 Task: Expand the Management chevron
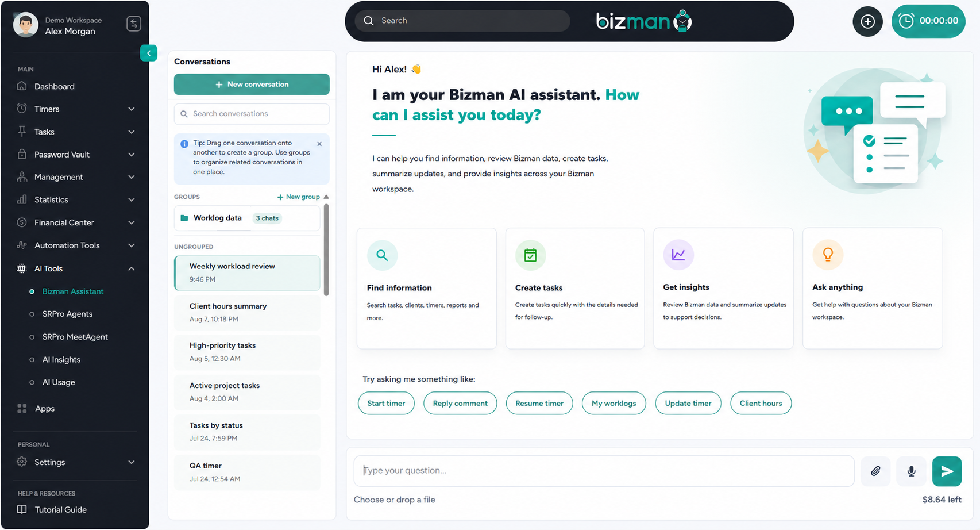(132, 177)
